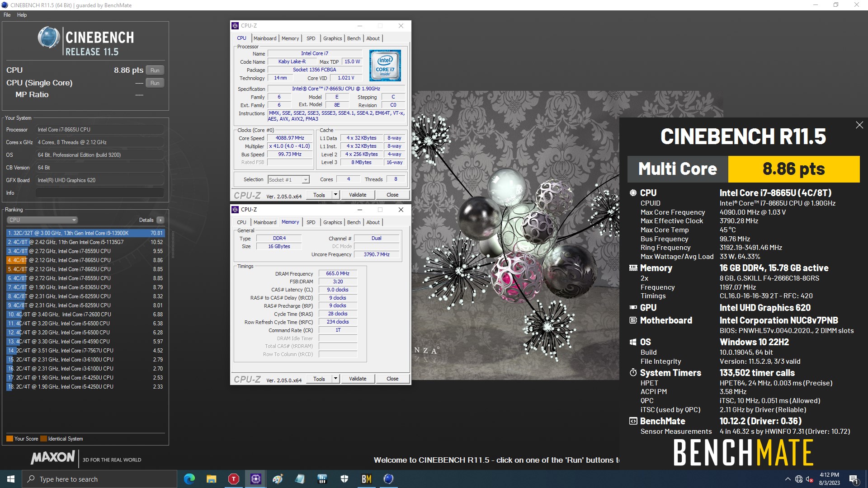Open the Socket #1 selection dropdown in CPU-Z
This screenshot has height=488, width=868.
(x=288, y=180)
